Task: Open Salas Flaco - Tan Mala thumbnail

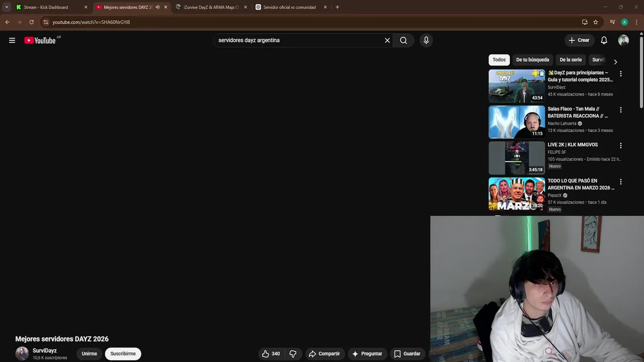Action: click(517, 122)
